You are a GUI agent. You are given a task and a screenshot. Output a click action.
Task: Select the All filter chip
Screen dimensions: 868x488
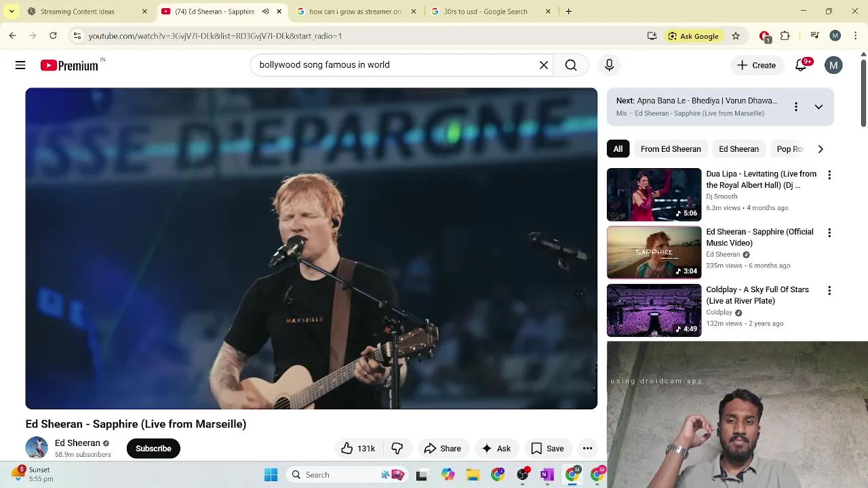pos(618,149)
